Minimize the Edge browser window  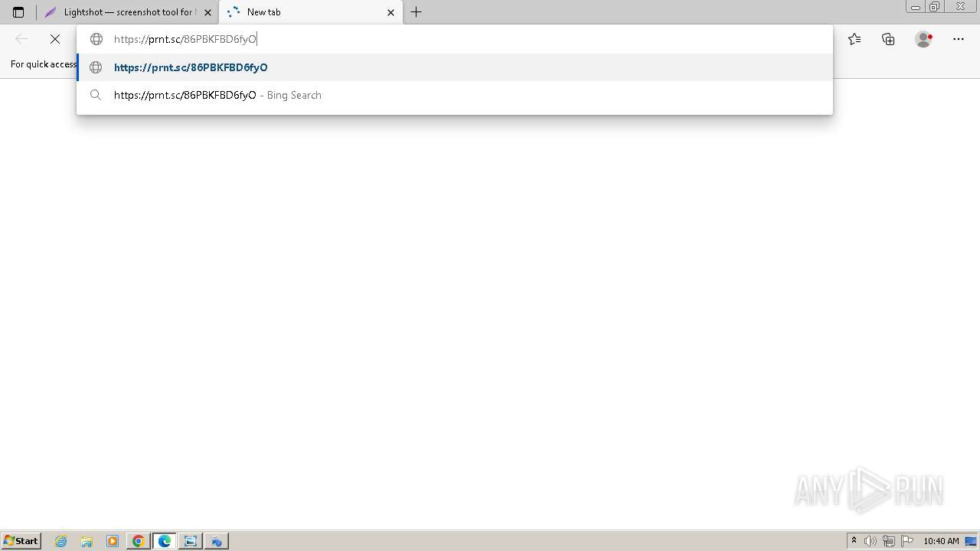click(x=916, y=7)
